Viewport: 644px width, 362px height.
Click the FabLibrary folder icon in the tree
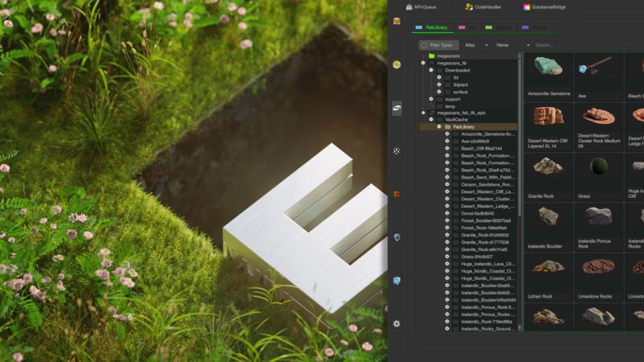tap(448, 127)
